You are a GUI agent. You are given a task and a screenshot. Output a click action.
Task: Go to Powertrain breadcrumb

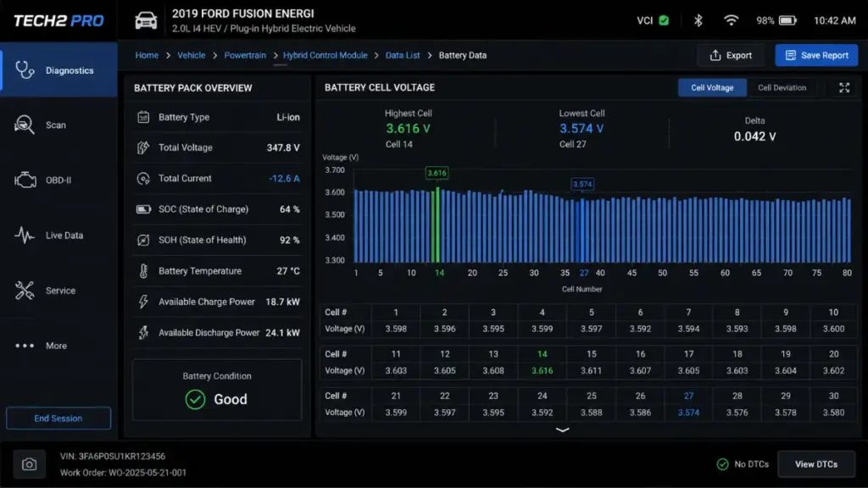(245, 55)
